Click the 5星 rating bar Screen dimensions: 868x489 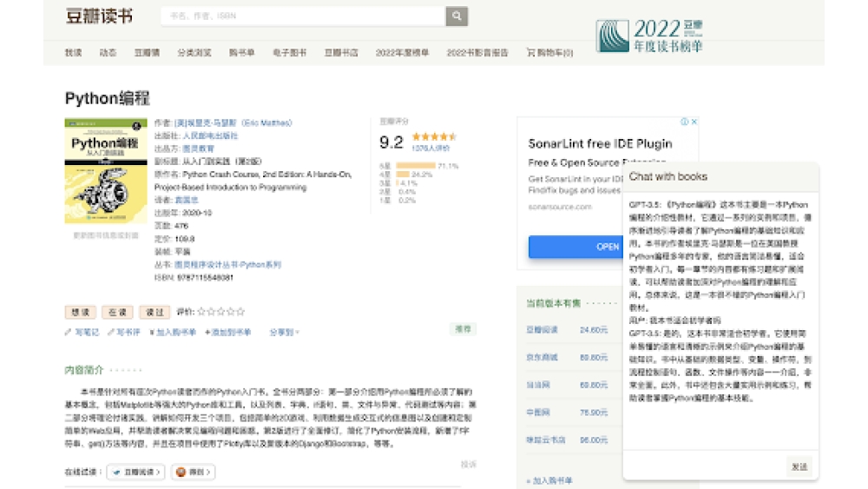416,166
